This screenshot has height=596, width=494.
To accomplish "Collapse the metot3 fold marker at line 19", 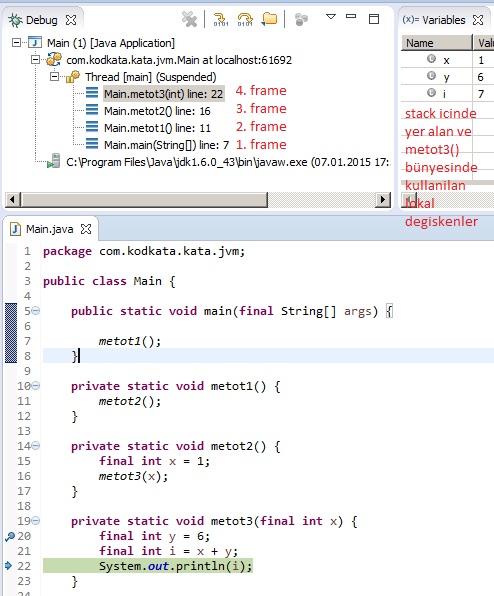I will point(35,520).
